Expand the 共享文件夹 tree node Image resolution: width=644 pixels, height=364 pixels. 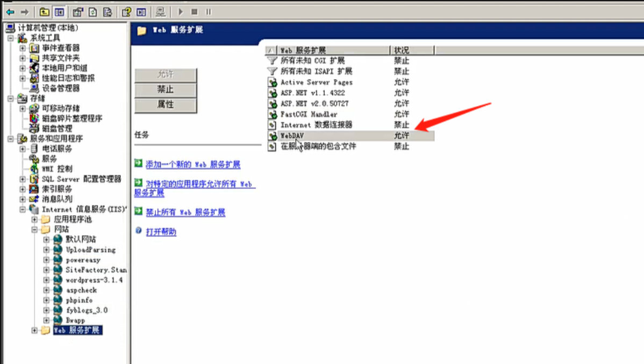pos(23,59)
